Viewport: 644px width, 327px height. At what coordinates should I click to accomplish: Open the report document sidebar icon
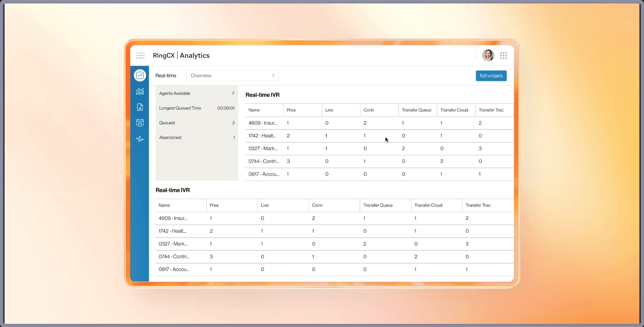140,107
